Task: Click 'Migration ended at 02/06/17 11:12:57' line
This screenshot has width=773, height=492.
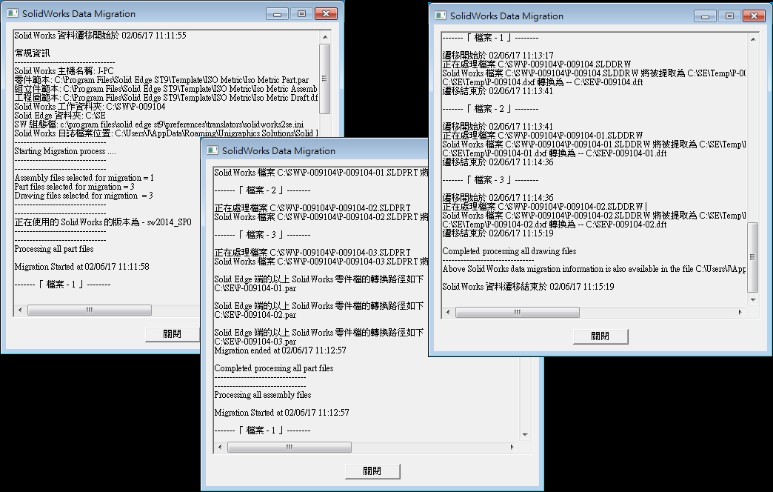Action: click(x=281, y=351)
